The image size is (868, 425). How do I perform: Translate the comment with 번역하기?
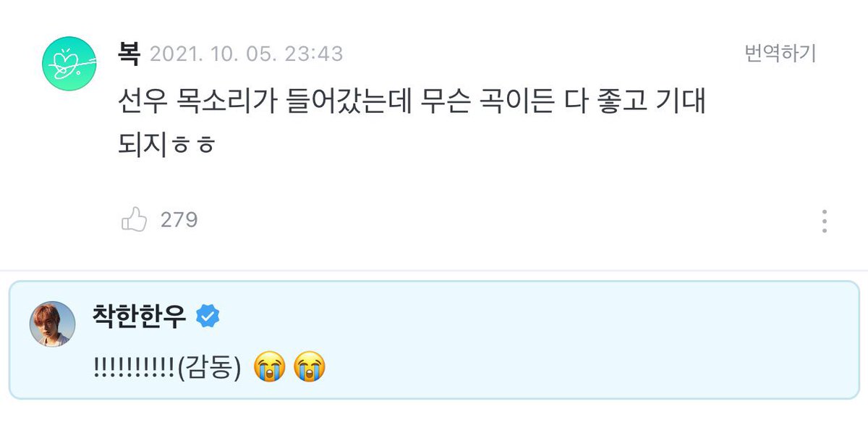(x=780, y=54)
